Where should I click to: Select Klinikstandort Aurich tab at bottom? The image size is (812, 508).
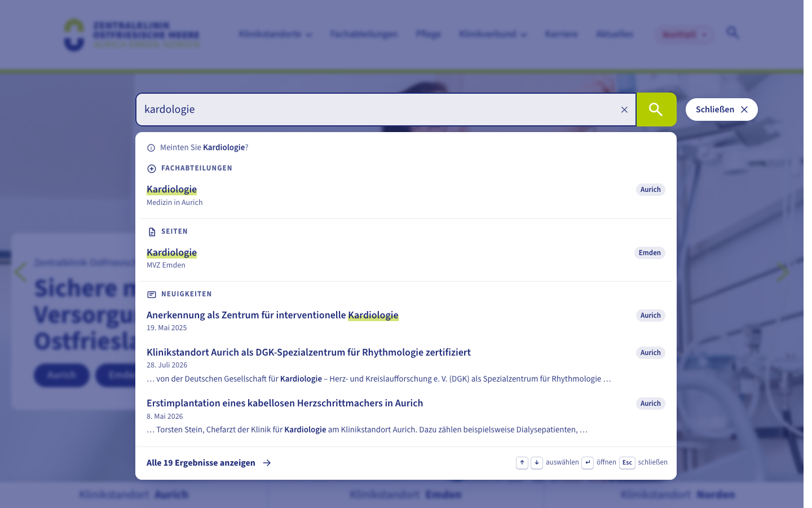(x=134, y=495)
